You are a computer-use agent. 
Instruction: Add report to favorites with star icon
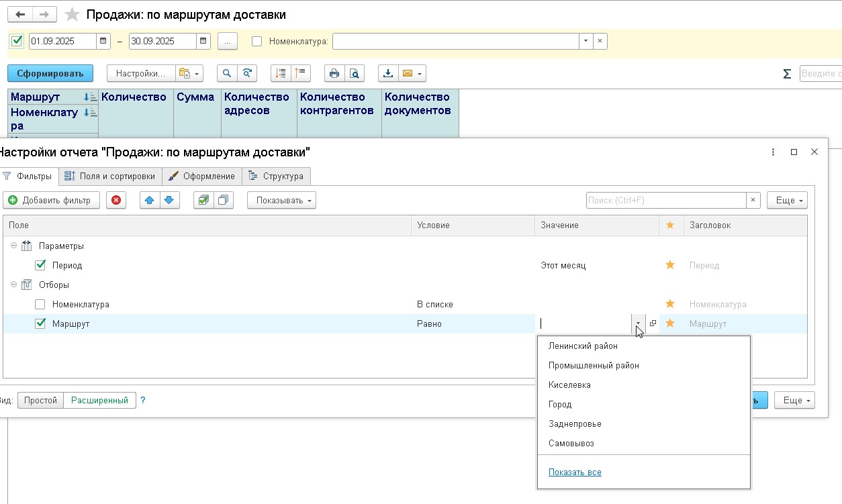coord(72,15)
